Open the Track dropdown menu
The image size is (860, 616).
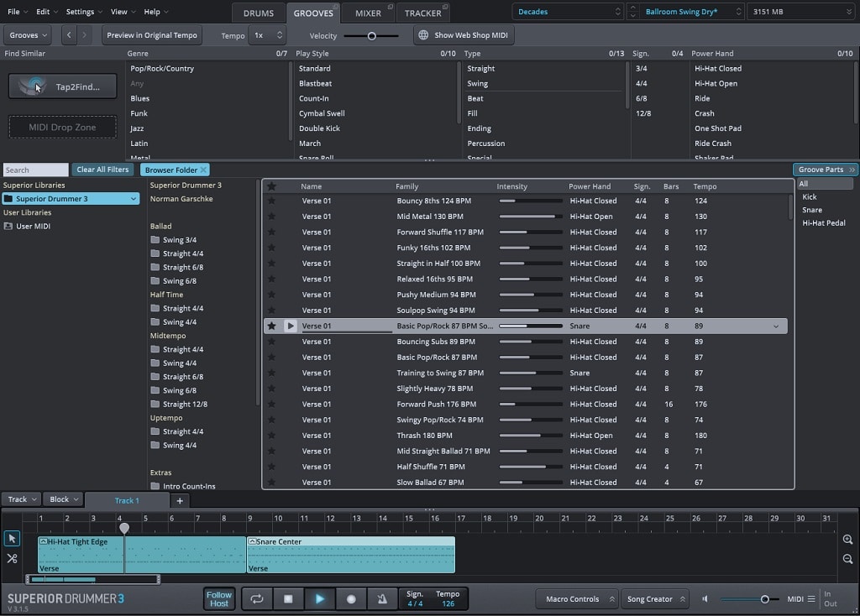[21, 499]
